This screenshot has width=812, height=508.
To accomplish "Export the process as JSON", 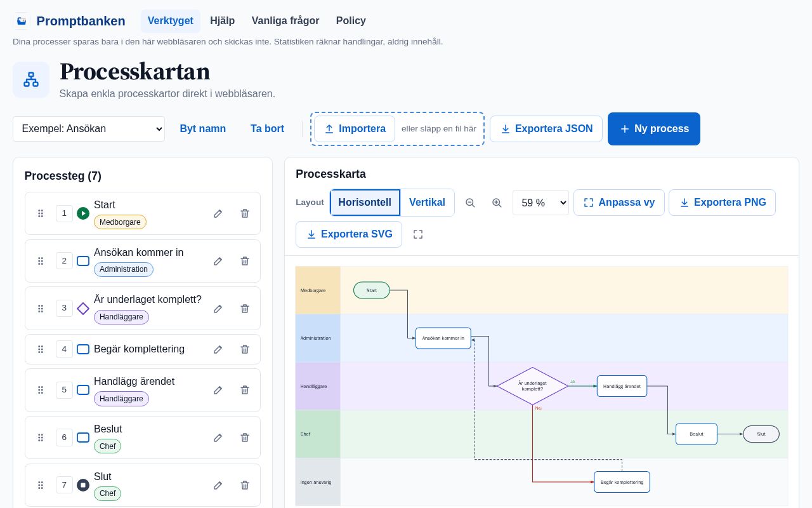I will tap(546, 129).
